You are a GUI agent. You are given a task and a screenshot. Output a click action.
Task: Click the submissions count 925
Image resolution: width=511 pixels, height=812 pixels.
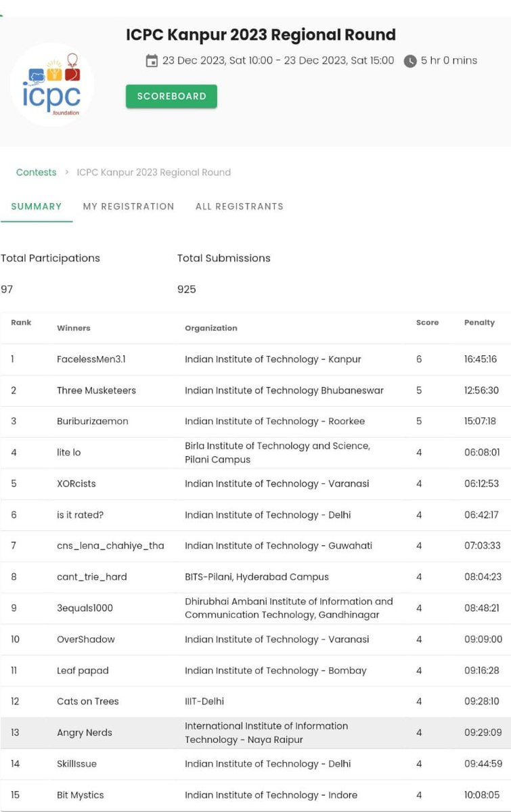tap(187, 289)
